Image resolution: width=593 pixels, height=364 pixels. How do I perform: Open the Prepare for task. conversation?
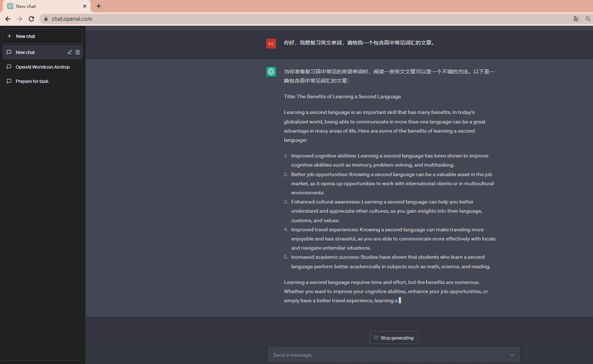pos(42,81)
